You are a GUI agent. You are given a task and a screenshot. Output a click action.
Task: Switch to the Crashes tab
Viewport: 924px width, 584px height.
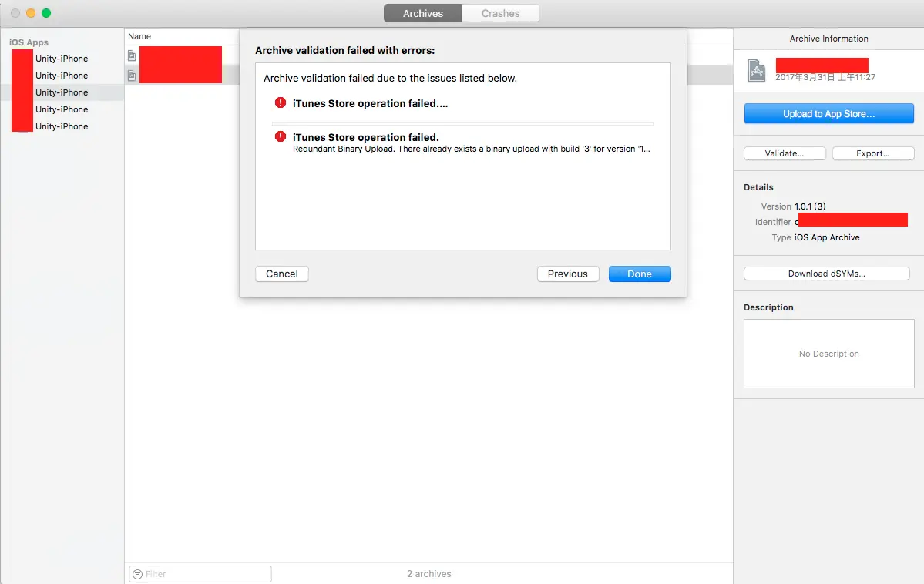(x=500, y=13)
